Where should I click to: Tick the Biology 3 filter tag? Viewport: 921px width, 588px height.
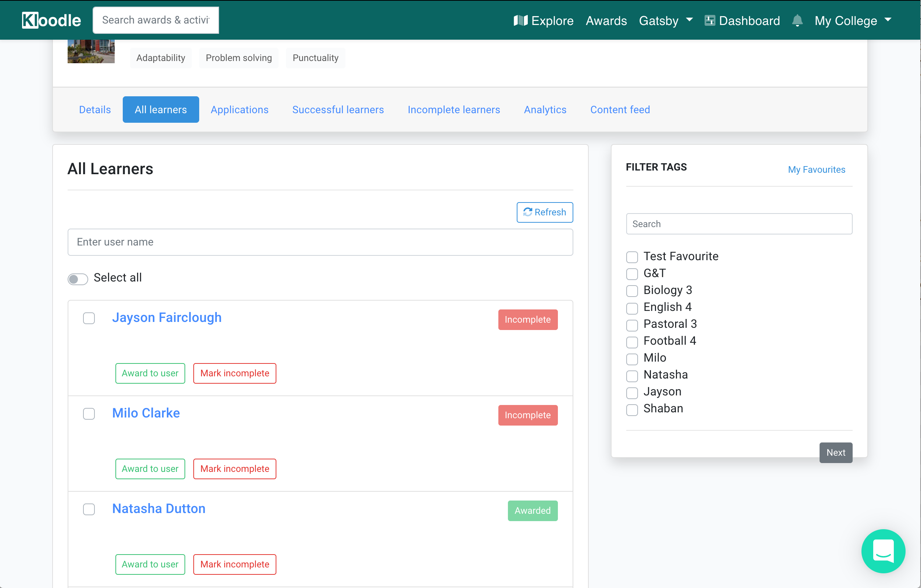[x=632, y=290]
